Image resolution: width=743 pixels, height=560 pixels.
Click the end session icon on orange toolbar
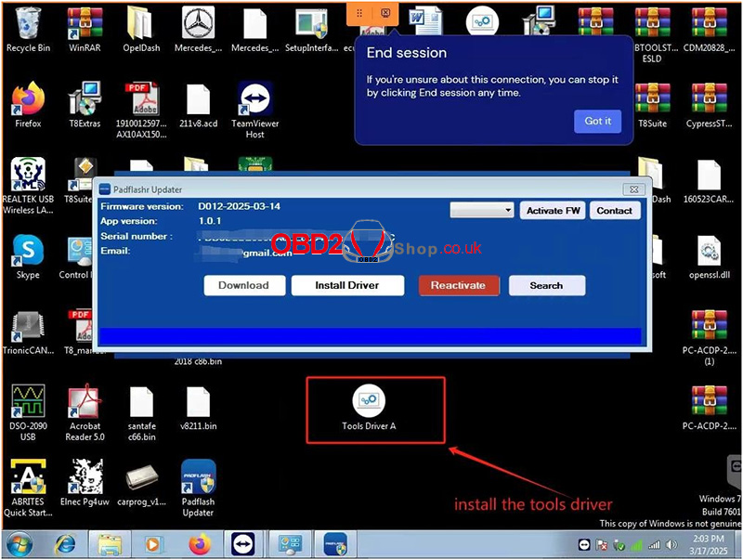coord(385,13)
